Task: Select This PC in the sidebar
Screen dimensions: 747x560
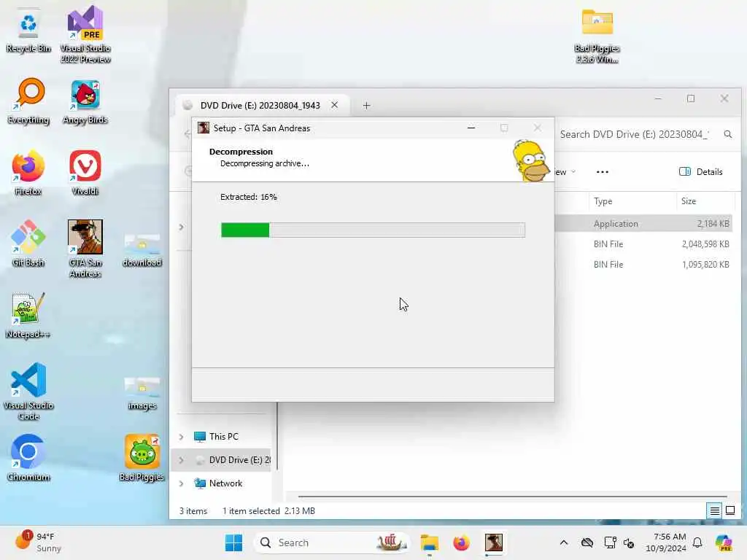Action: [x=223, y=436]
